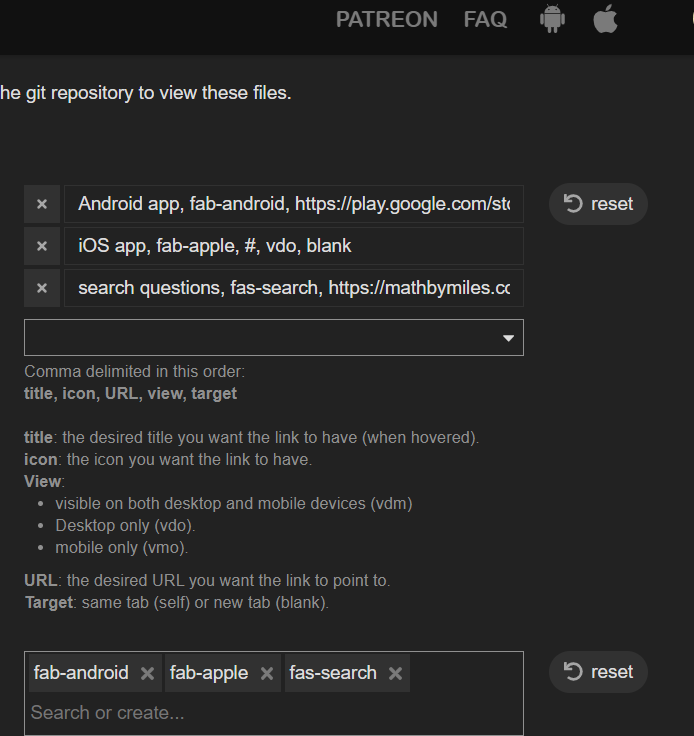This screenshot has width=694, height=736.
Task: Remove the search questions link row
Action: tap(42, 288)
